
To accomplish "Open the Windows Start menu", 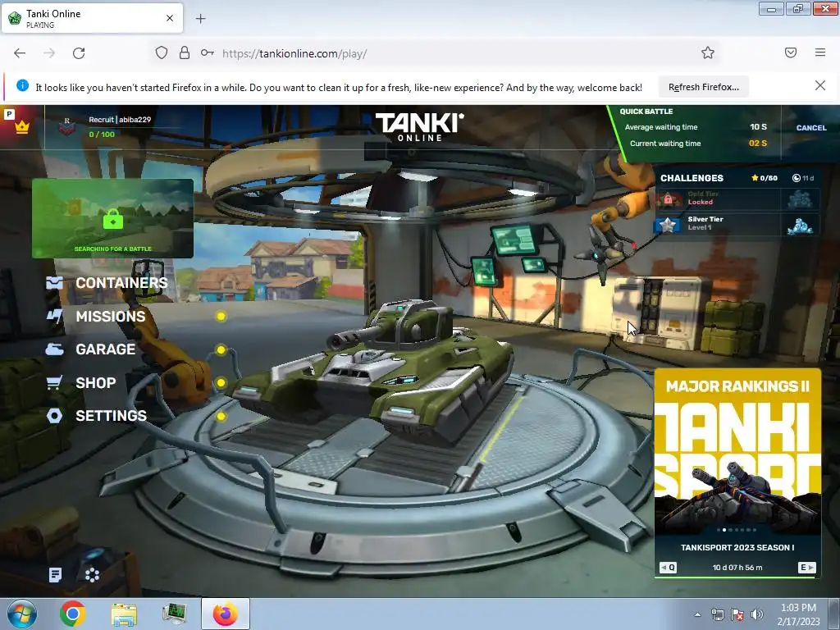I will 22,614.
